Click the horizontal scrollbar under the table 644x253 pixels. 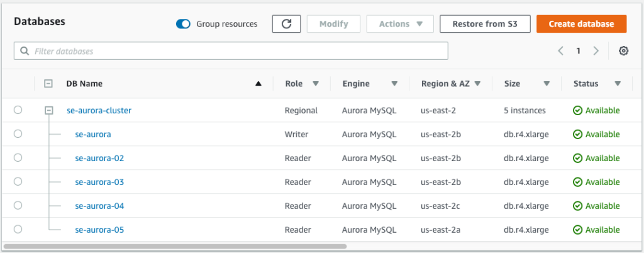[175, 246]
